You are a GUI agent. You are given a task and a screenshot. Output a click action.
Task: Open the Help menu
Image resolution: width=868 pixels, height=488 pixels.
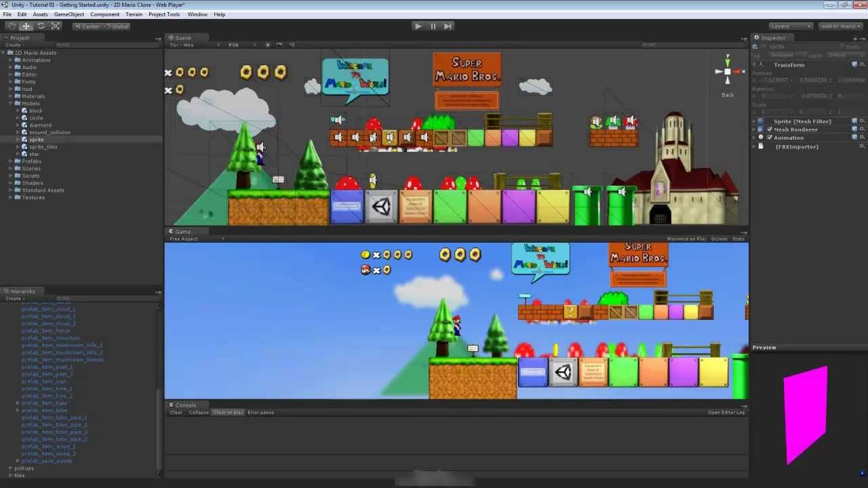click(219, 14)
